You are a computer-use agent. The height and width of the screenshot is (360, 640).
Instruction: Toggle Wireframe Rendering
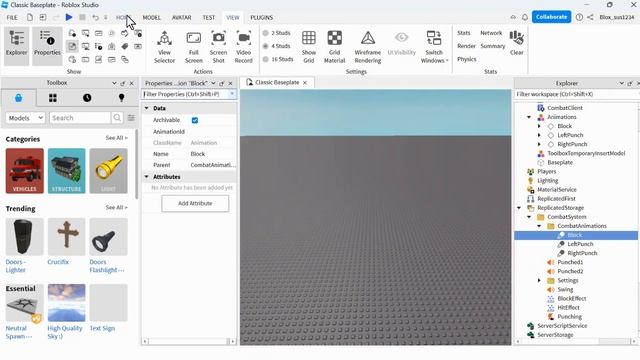(368, 47)
